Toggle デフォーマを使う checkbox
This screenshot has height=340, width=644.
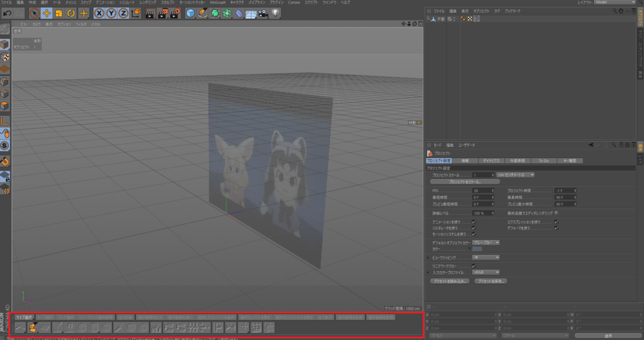[x=557, y=228]
